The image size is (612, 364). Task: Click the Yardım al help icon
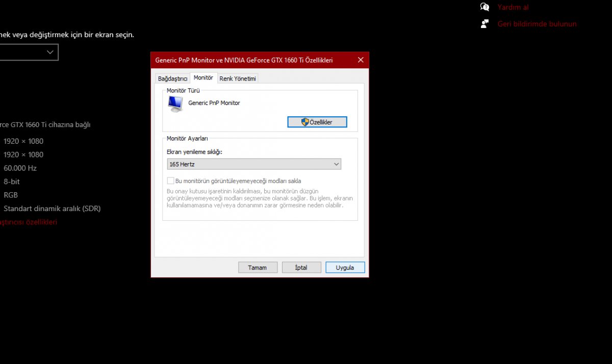(x=484, y=7)
